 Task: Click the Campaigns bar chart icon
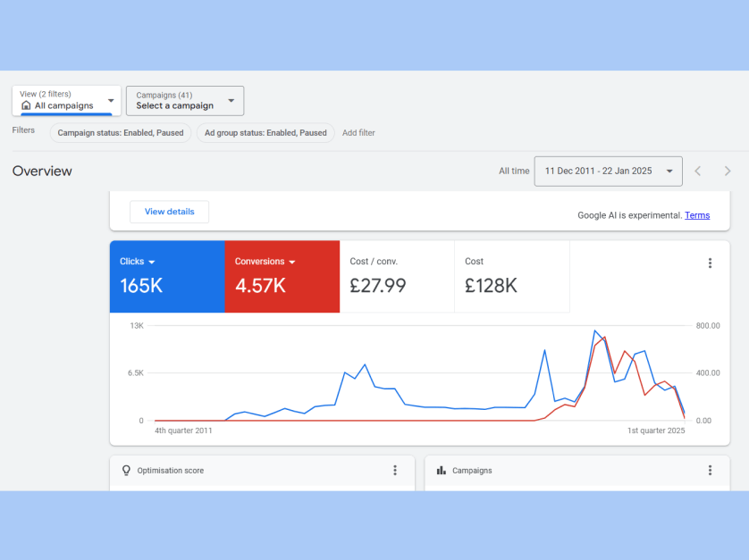(441, 470)
